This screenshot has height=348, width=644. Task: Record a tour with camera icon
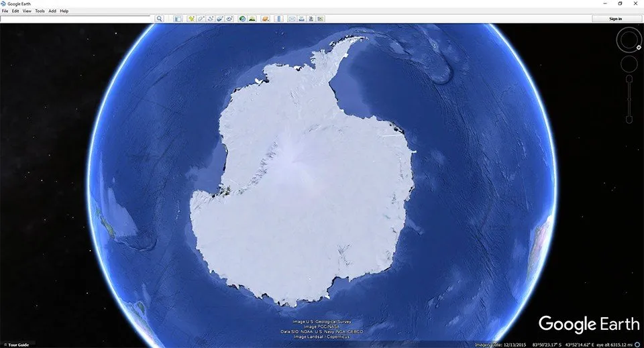[x=229, y=19]
